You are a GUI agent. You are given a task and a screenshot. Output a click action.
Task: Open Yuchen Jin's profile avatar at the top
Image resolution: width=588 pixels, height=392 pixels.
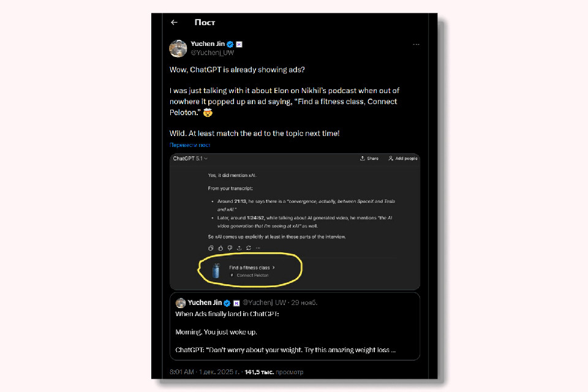point(178,48)
